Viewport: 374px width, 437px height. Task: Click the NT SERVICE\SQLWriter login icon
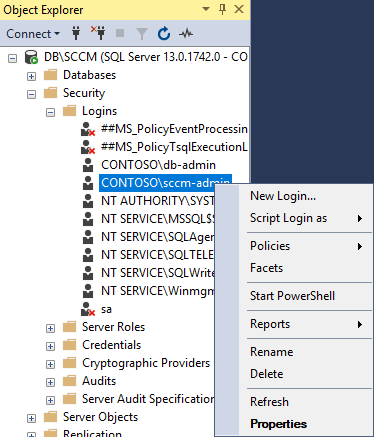(88, 273)
